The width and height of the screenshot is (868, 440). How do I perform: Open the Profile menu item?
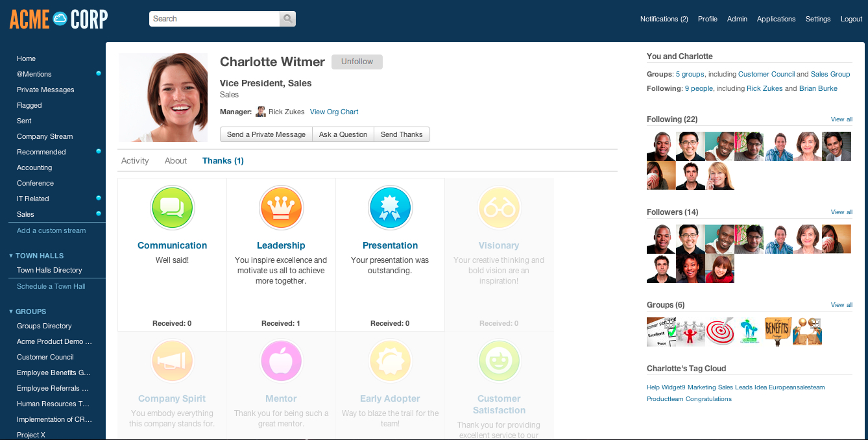(708, 19)
